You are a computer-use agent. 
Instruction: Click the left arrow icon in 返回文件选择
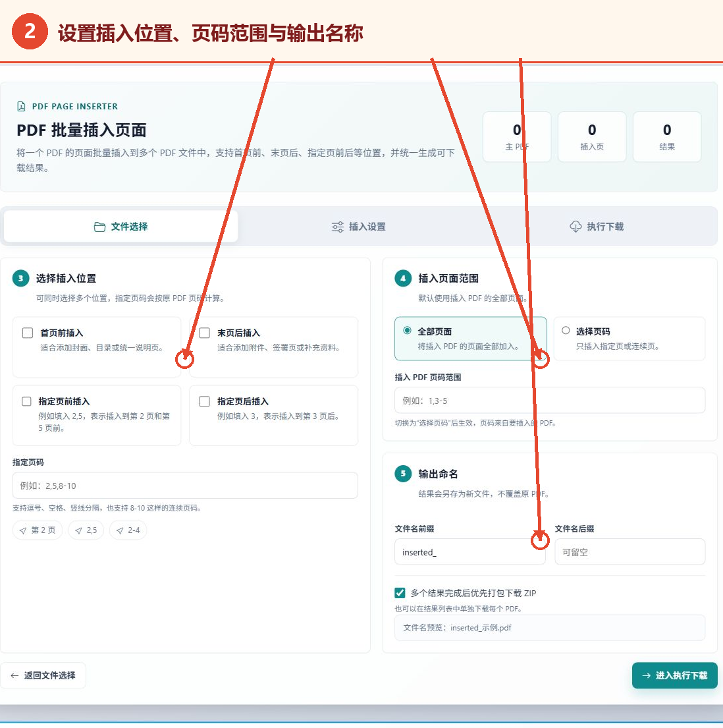[14, 675]
